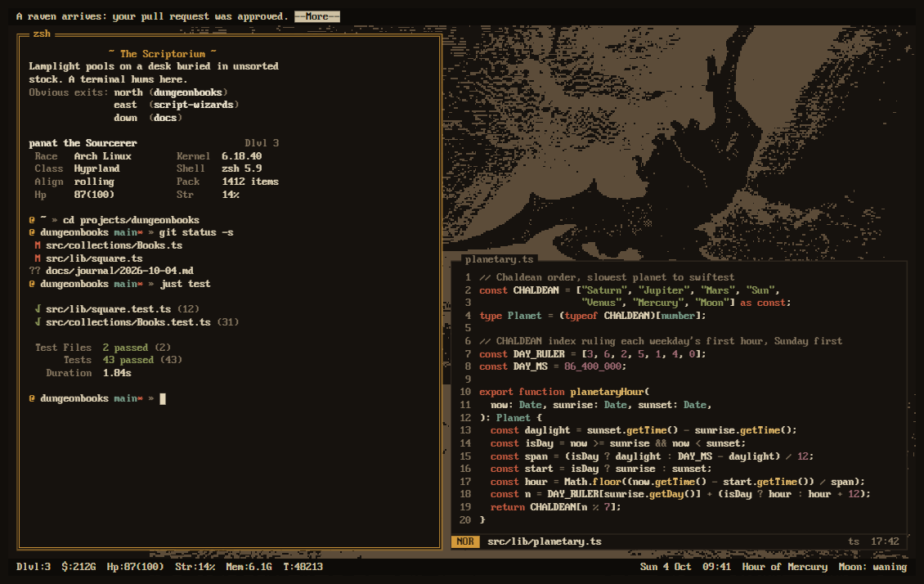The height and width of the screenshot is (584, 924).
Task: Click the raven pull request approved message
Action: [152, 16]
